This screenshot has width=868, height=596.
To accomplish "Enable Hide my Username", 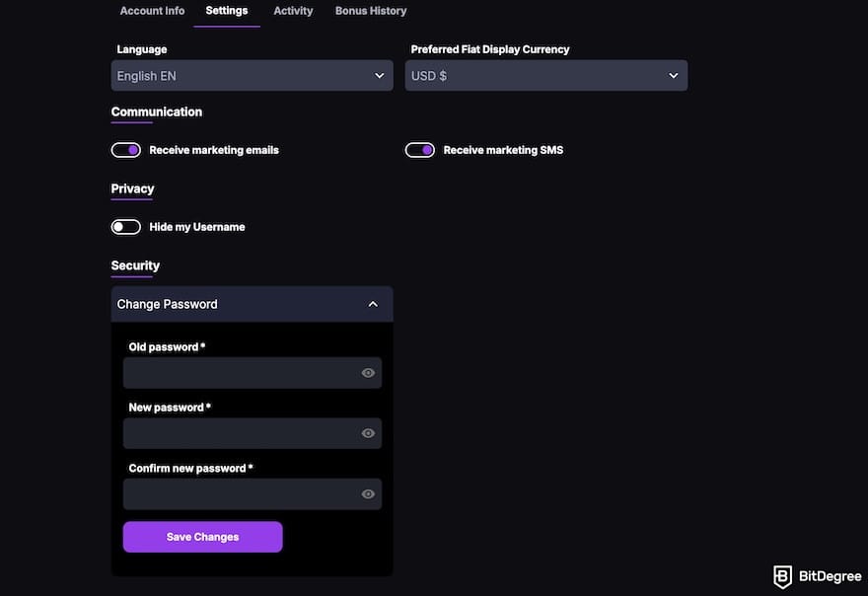I will click(x=125, y=226).
